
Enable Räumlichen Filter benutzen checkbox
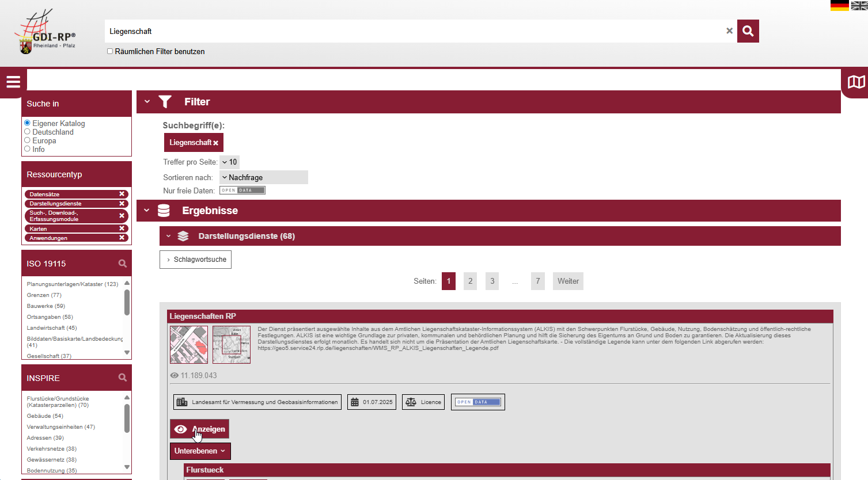pos(110,51)
